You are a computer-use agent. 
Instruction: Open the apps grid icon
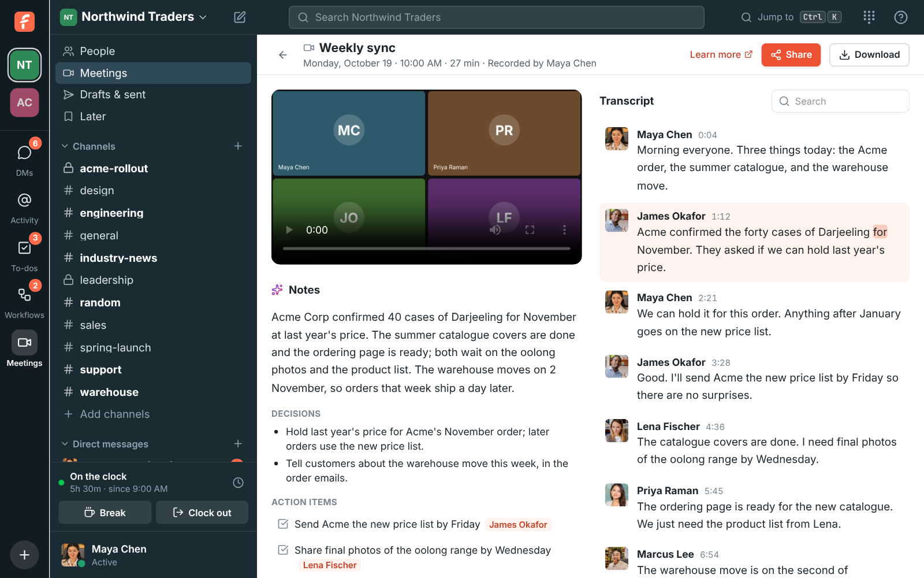pyautogui.click(x=869, y=17)
